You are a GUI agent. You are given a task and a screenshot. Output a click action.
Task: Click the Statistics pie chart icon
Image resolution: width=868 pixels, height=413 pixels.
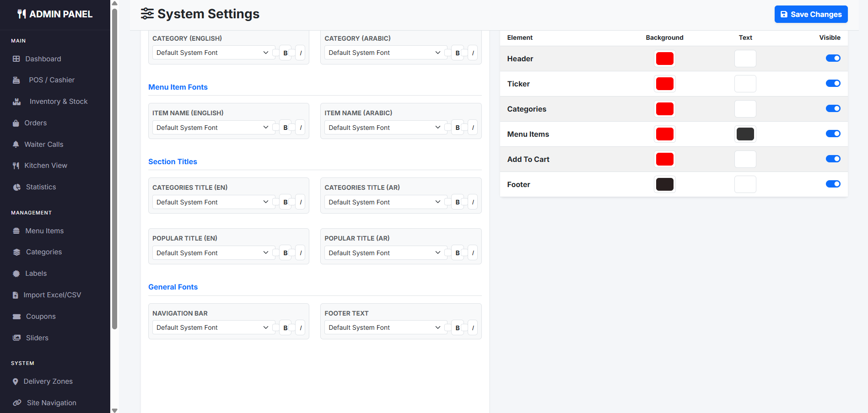point(17,187)
